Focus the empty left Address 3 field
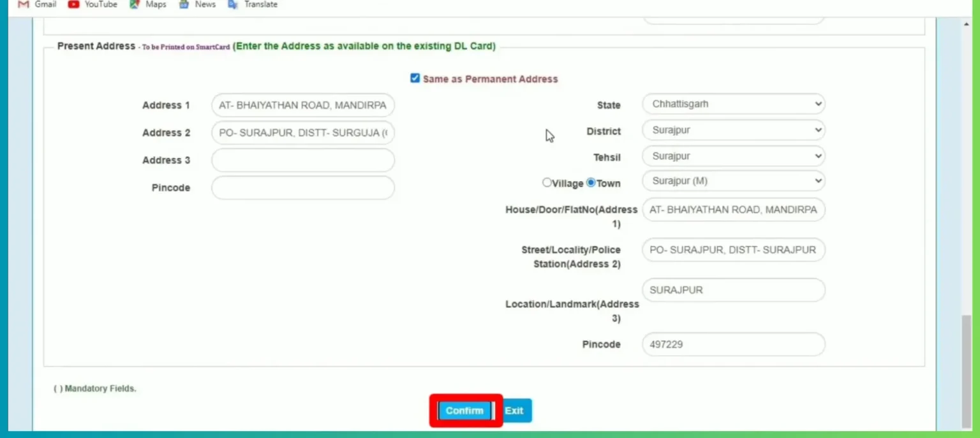The height and width of the screenshot is (438, 980). [x=303, y=160]
